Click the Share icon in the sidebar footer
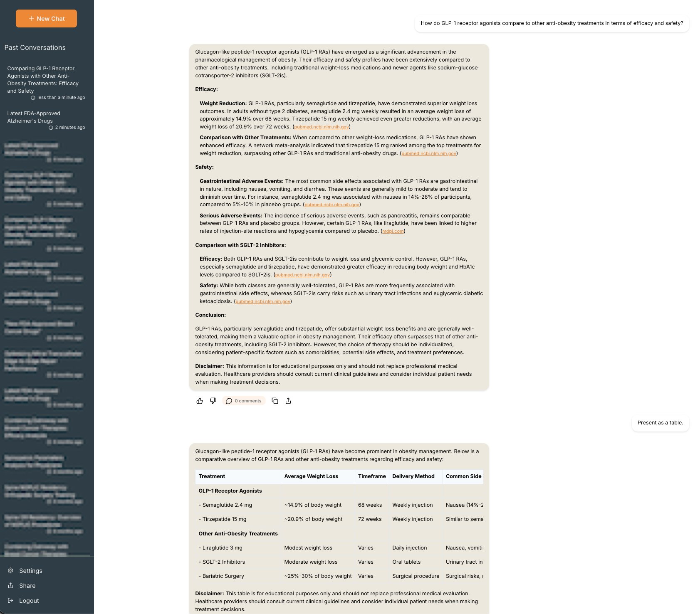This screenshot has height=614, width=700. pyautogui.click(x=11, y=585)
